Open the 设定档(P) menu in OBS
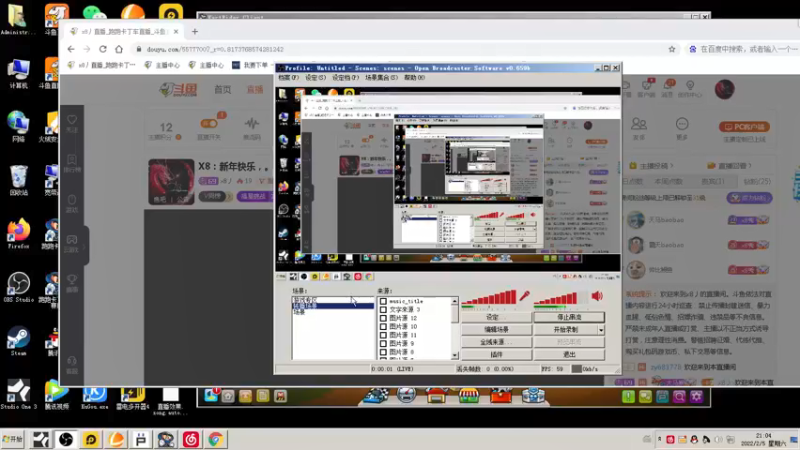 [345, 78]
